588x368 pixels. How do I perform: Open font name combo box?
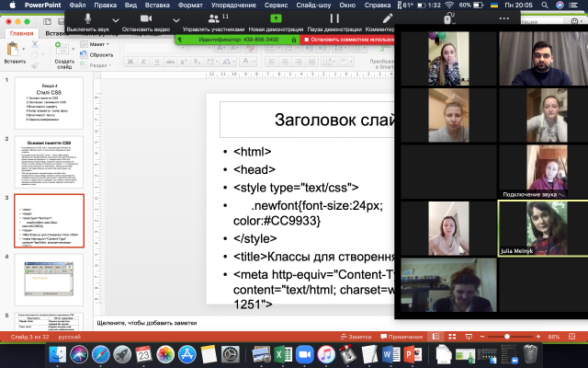(x=154, y=49)
